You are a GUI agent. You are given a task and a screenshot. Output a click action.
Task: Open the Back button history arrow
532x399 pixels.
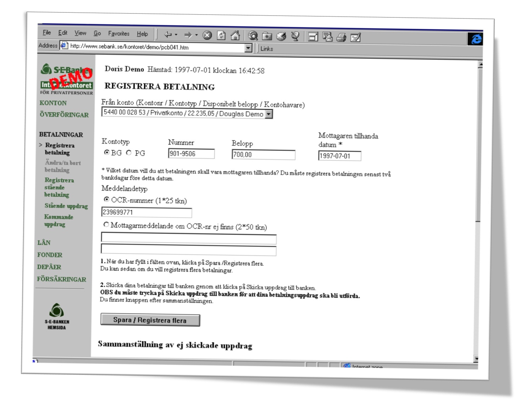tap(176, 35)
